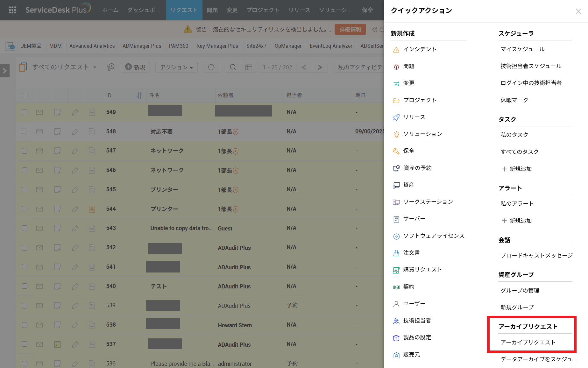
Task: Select インシデント under 新規作成
Action: click(x=419, y=49)
